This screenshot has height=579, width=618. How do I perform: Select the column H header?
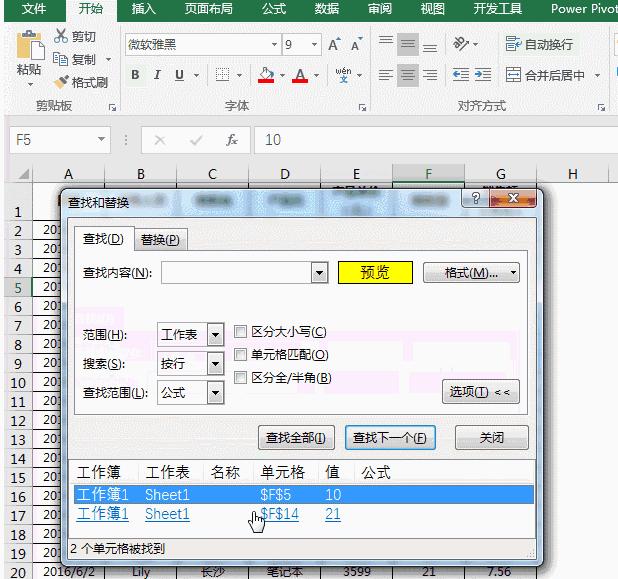(573, 174)
